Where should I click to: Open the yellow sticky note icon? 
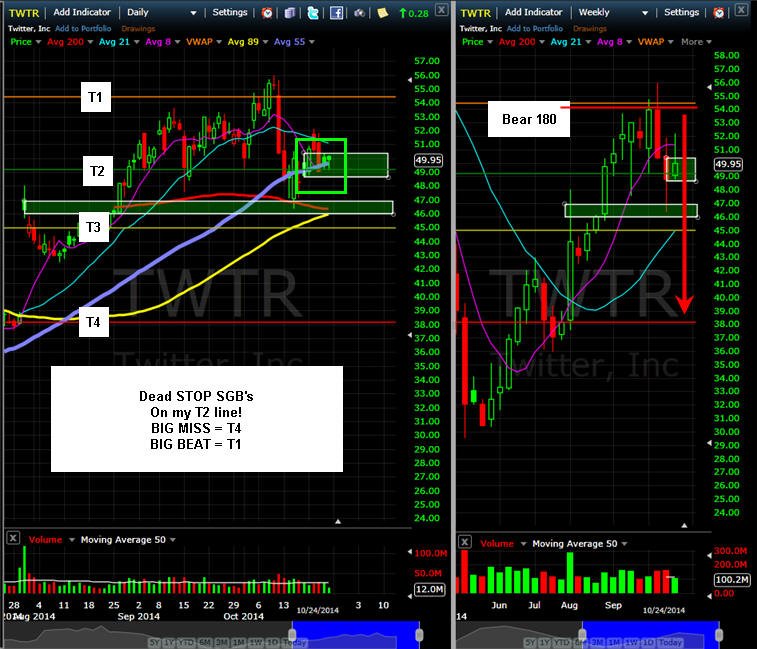pyautogui.click(x=382, y=13)
